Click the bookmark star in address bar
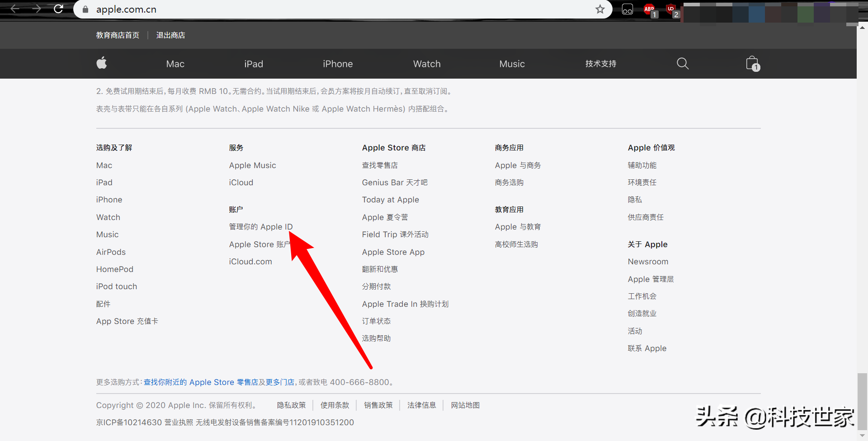This screenshot has height=441, width=868. [x=600, y=9]
